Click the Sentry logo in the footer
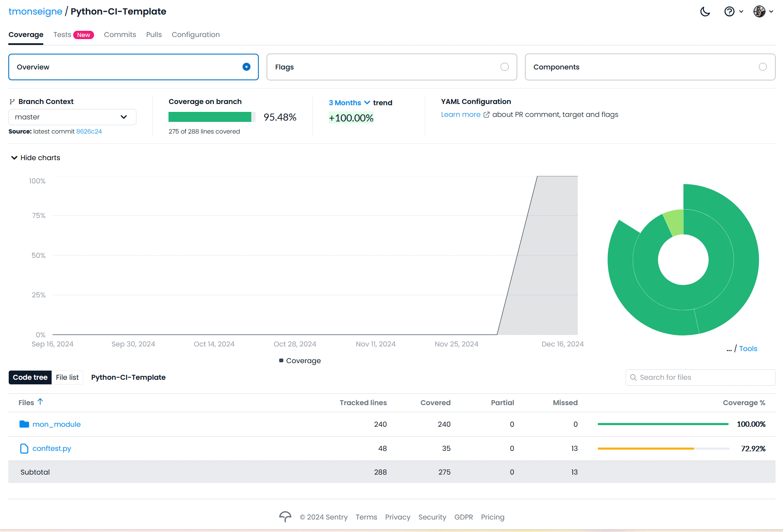 pos(285,517)
